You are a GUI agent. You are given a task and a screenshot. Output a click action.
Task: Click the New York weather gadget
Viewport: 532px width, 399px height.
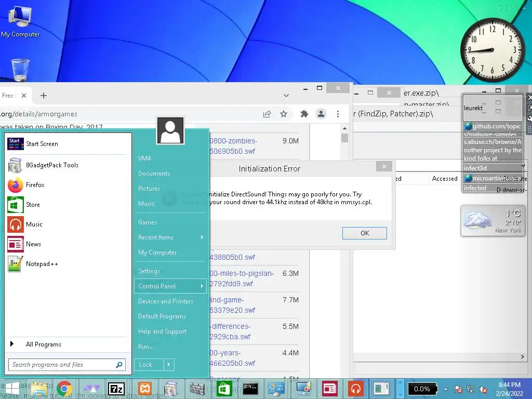tap(493, 221)
